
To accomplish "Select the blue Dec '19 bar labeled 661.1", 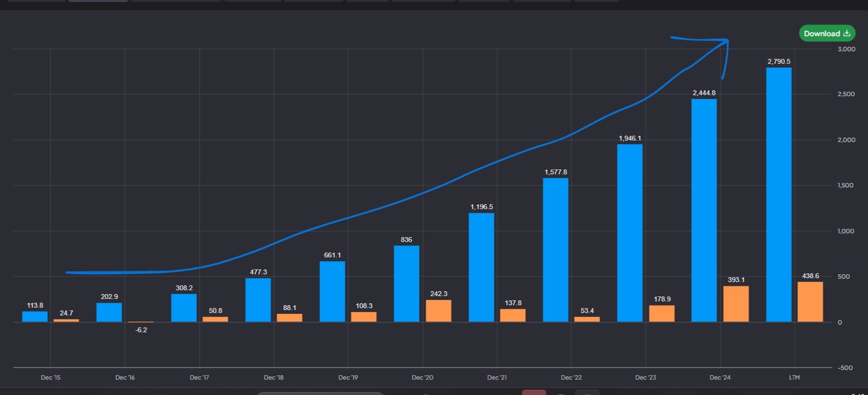I will pos(332,292).
